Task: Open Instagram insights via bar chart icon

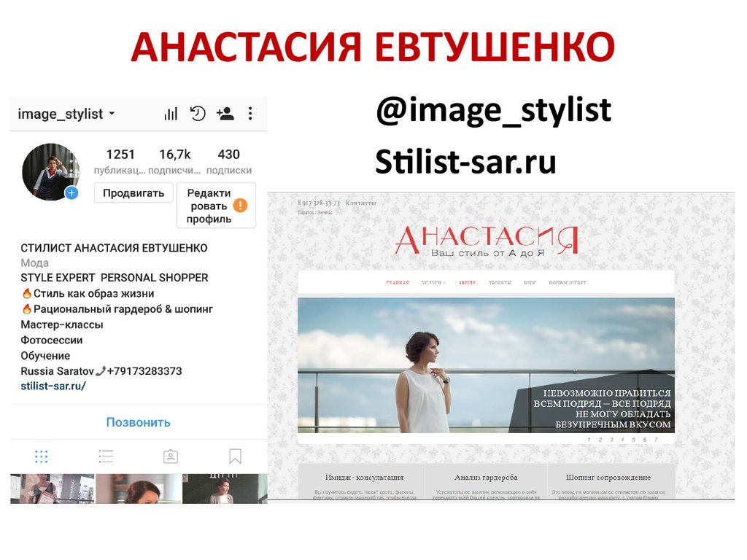Action: [x=170, y=114]
